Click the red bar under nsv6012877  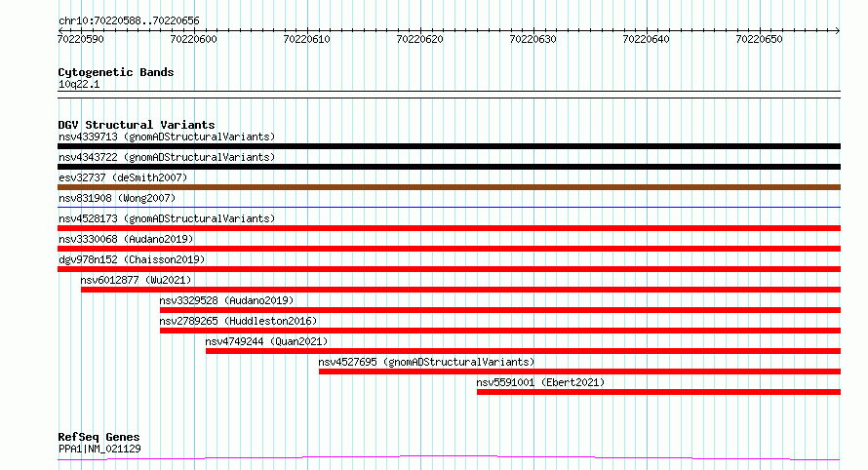pyautogui.click(x=460, y=290)
